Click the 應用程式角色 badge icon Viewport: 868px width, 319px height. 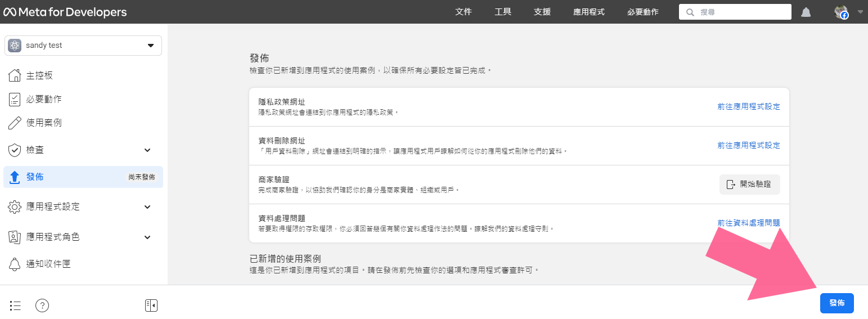pos(15,237)
